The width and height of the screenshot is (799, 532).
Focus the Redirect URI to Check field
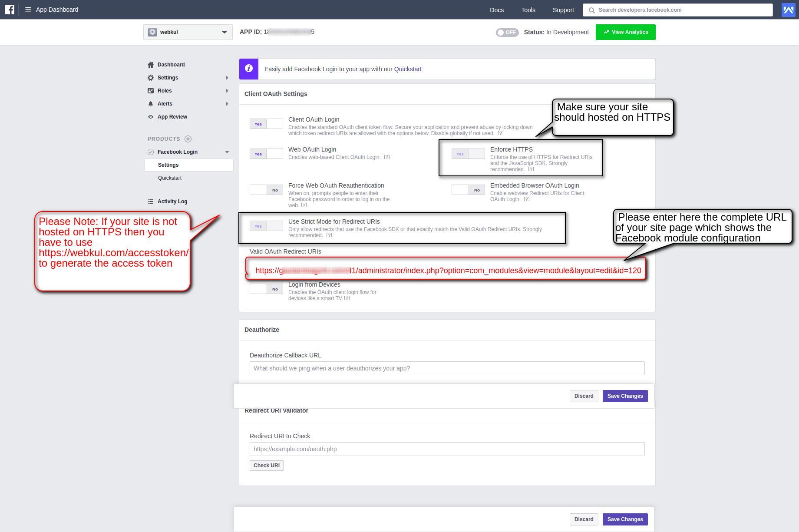coord(447,449)
